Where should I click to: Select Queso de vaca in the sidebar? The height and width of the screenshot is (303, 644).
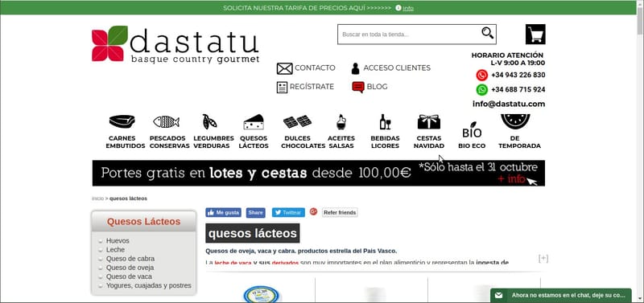pyautogui.click(x=129, y=276)
